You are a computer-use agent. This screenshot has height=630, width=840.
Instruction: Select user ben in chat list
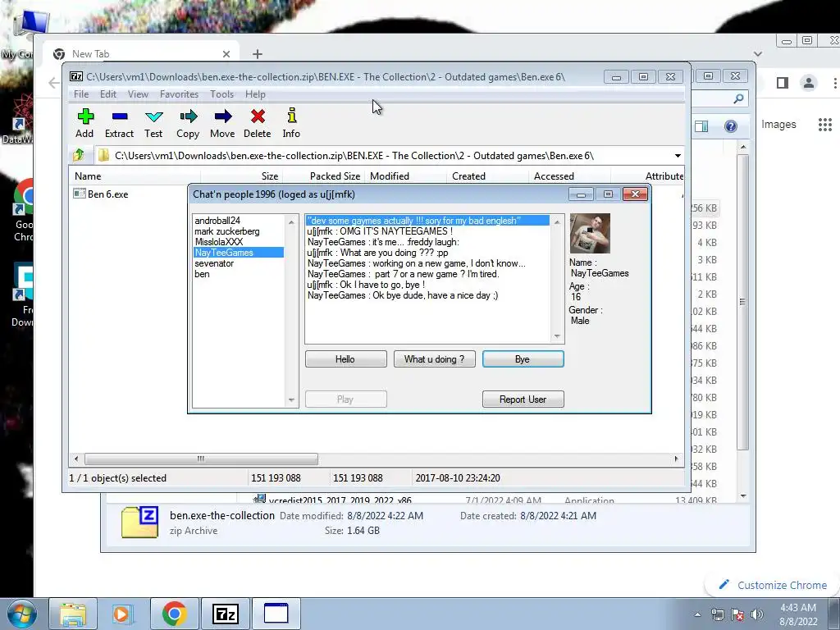coord(202,274)
